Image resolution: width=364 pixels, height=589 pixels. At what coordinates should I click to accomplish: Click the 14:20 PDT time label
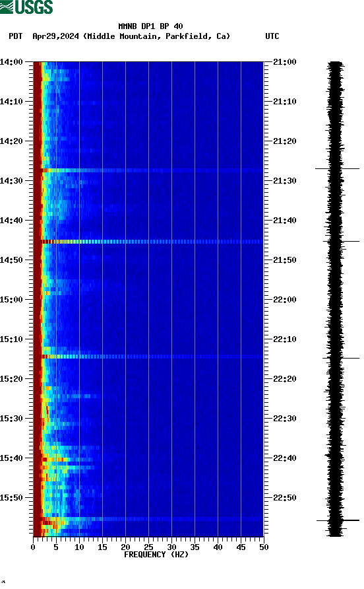pos(11,141)
